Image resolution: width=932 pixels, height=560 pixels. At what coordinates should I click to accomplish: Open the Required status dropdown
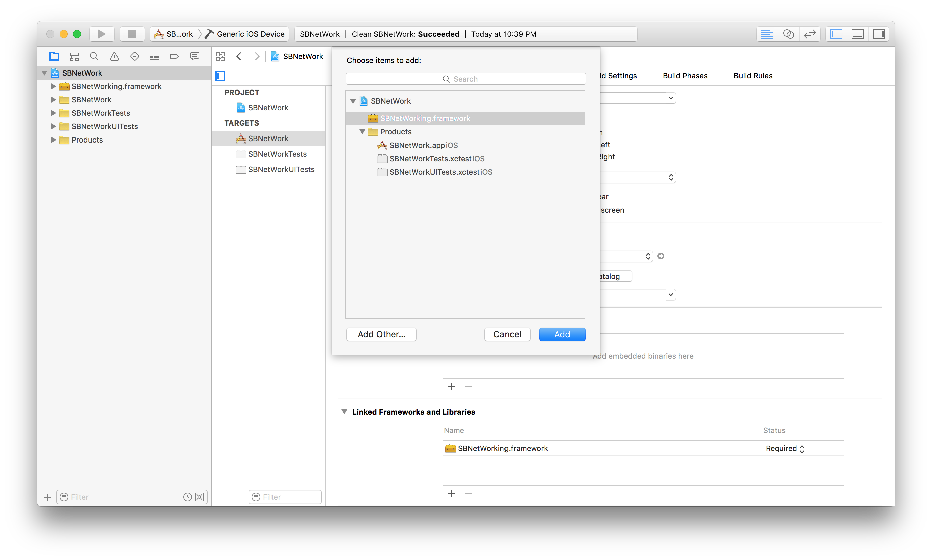click(785, 448)
